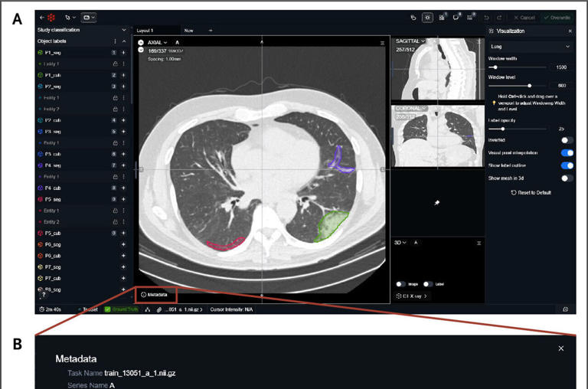Click the green Ground Truth checkbox in status bar
Image resolution: width=588 pixels, height=389 pixels.
tap(107, 309)
